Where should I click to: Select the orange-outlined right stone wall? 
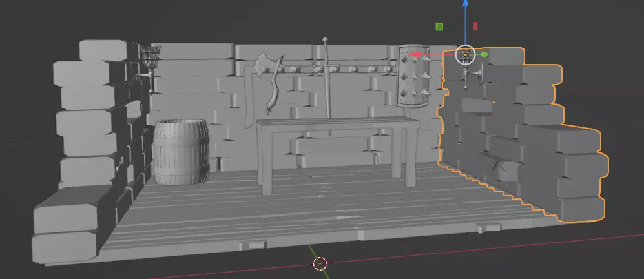pyautogui.click(x=523, y=136)
